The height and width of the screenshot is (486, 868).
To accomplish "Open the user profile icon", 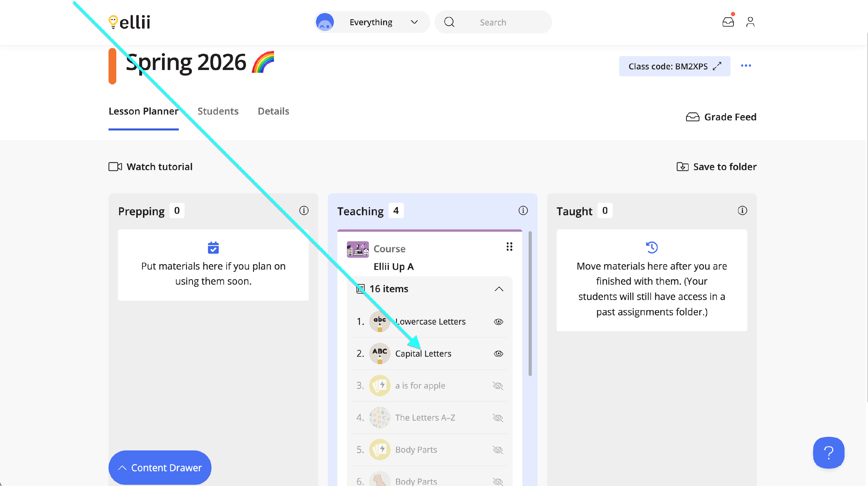I will (x=750, y=22).
